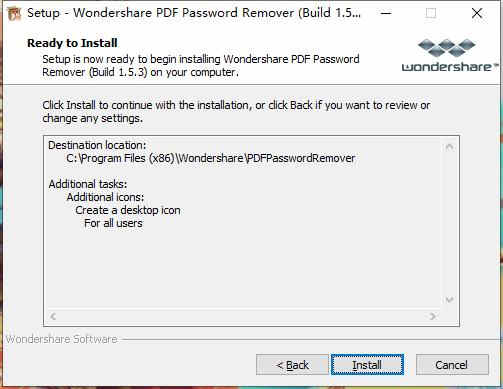Click the scroll down arrow in summary box

(x=449, y=300)
